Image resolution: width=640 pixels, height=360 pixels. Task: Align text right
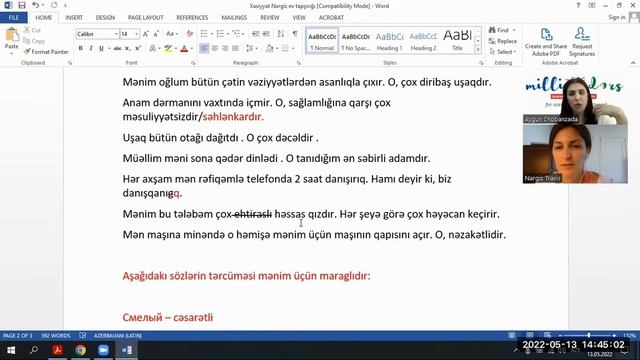pos(224,49)
